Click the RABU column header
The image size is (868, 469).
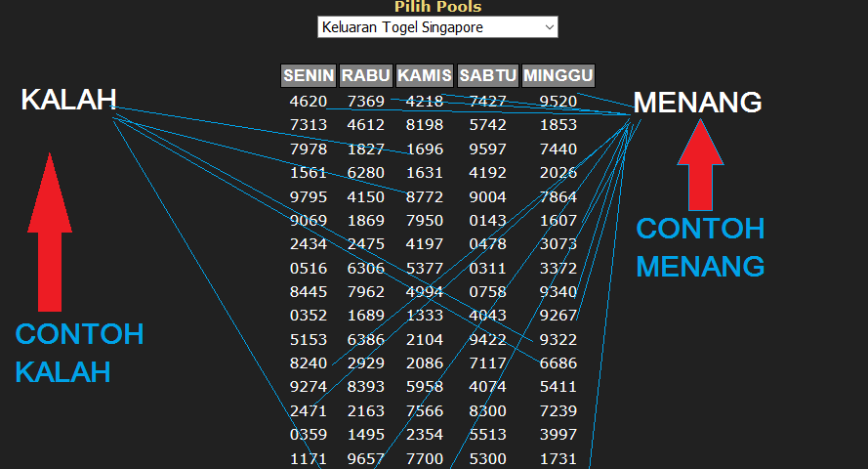(x=366, y=75)
